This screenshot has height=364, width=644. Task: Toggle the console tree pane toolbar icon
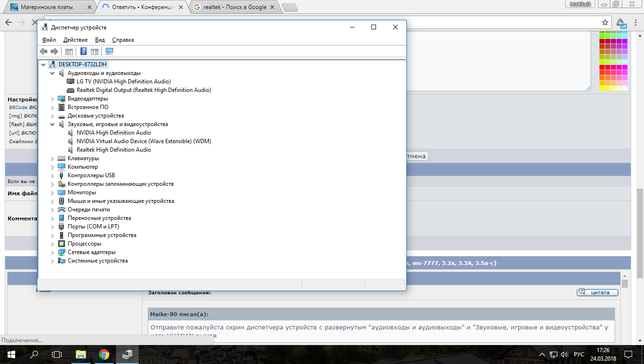pyautogui.click(x=69, y=51)
